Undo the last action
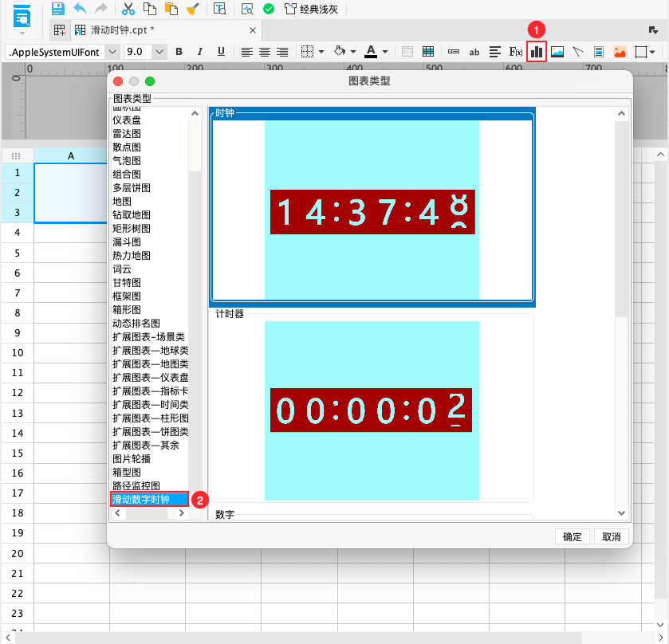This screenshot has height=644, width=669. [x=80, y=9]
